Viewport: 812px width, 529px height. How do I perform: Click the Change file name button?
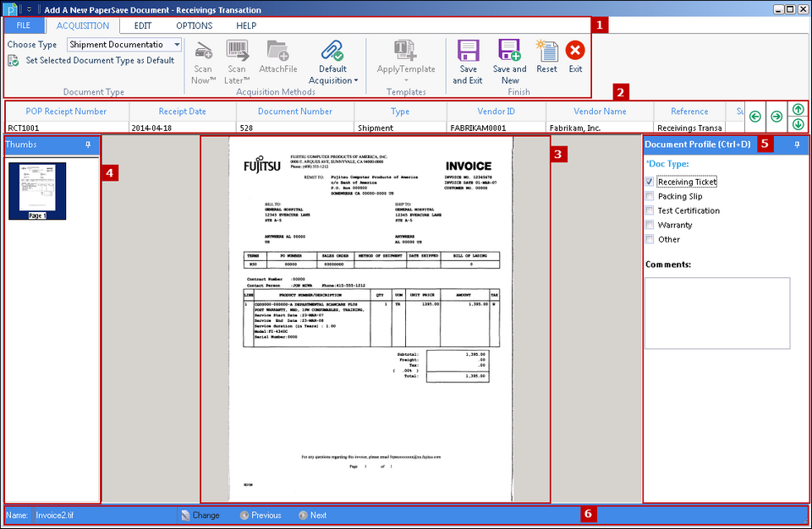click(x=200, y=515)
